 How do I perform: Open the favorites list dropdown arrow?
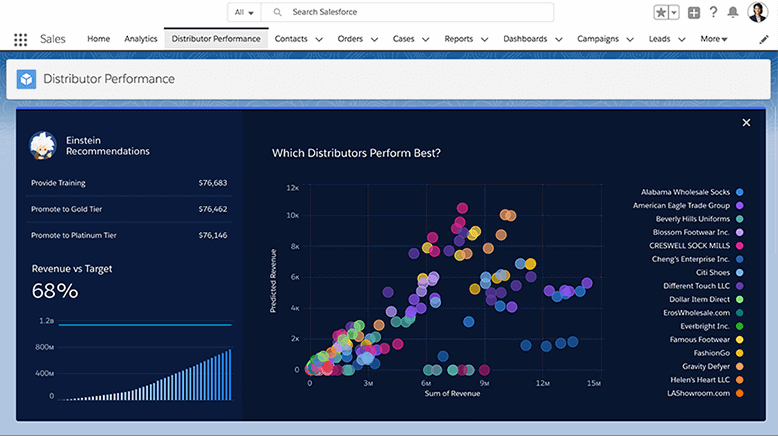click(674, 12)
